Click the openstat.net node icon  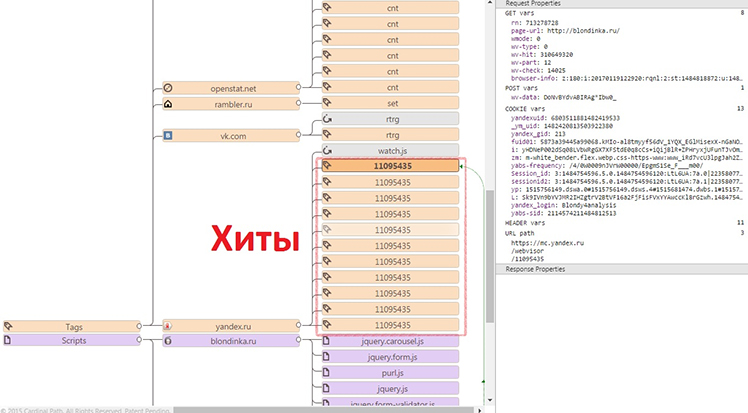coord(168,88)
